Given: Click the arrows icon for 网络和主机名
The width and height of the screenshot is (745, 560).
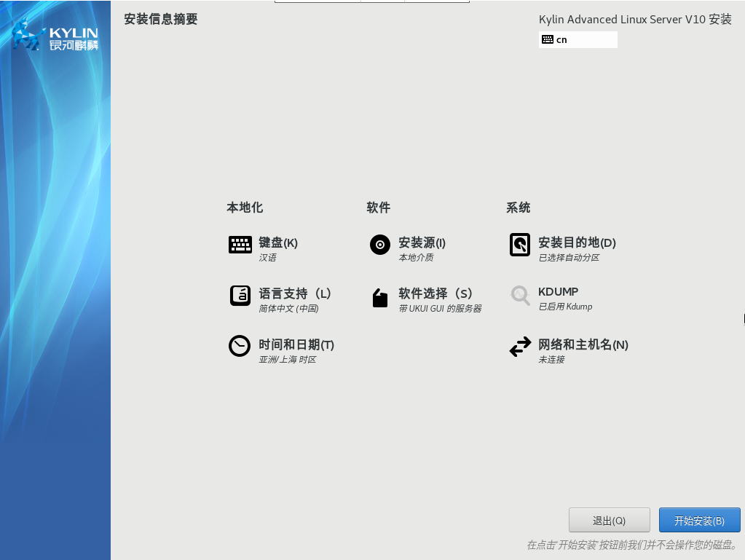Looking at the screenshot, I should tap(520, 347).
